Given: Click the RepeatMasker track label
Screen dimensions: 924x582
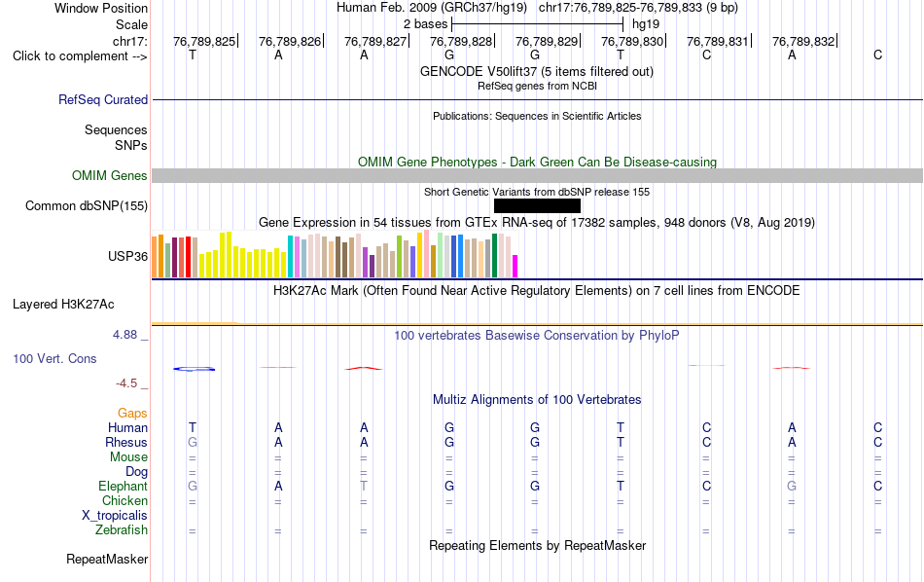Looking at the screenshot, I should click(107, 559).
